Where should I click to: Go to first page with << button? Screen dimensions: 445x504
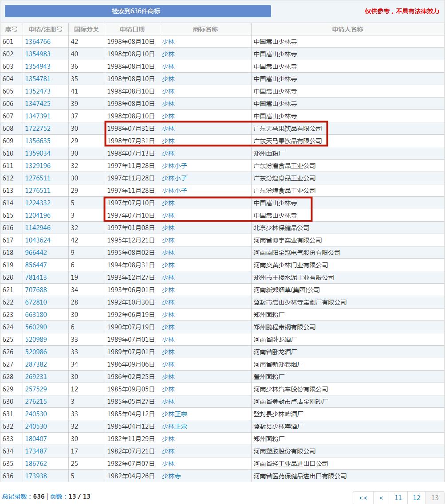tap(363, 497)
